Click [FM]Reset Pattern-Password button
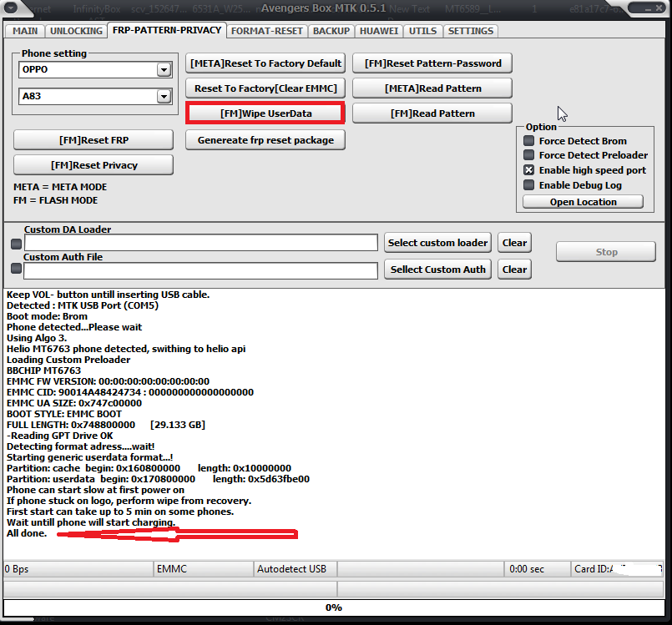The width and height of the screenshot is (672, 625). (x=432, y=63)
